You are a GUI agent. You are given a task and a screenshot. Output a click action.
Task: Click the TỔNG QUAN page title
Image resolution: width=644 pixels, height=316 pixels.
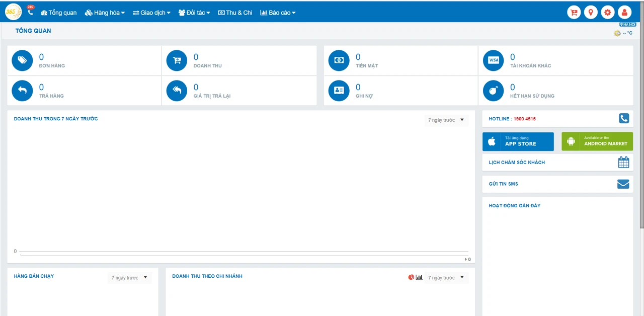[x=33, y=31]
